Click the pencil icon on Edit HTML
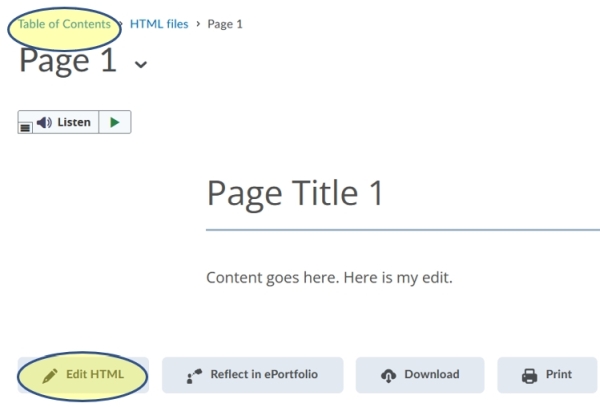 tap(50, 375)
